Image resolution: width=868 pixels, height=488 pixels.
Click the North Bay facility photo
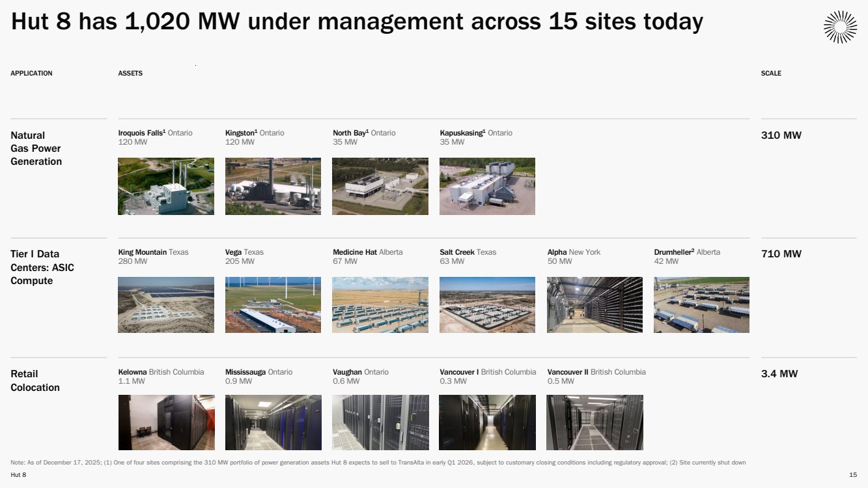tap(380, 186)
